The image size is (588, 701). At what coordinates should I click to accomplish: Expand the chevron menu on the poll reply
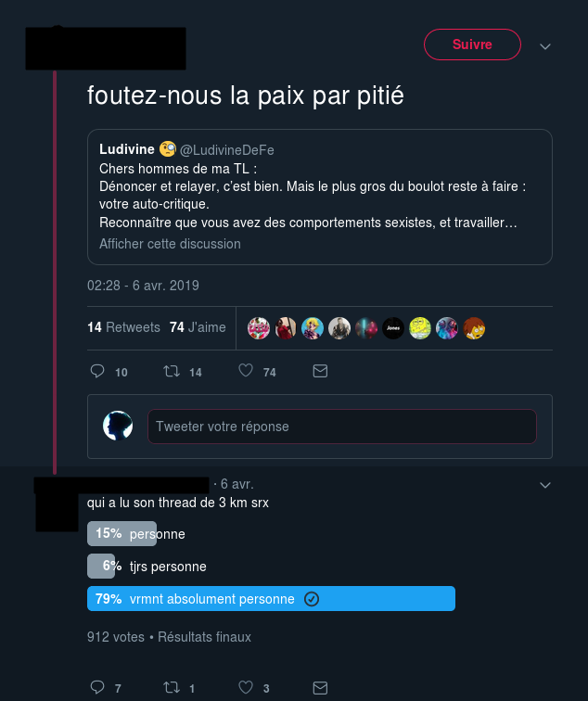(544, 485)
